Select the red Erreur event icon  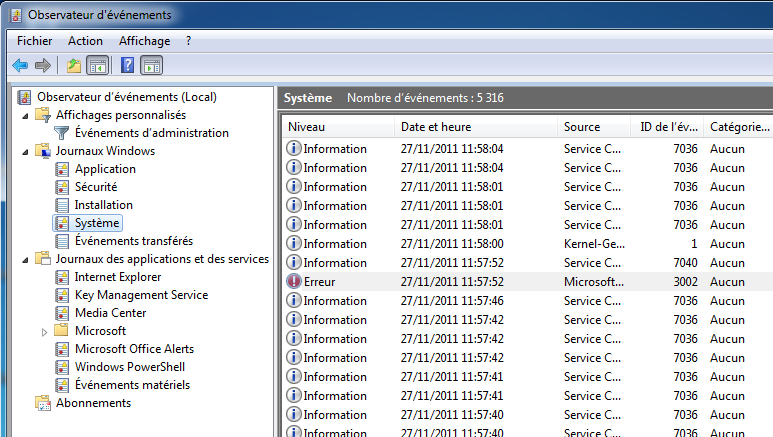[x=294, y=282]
